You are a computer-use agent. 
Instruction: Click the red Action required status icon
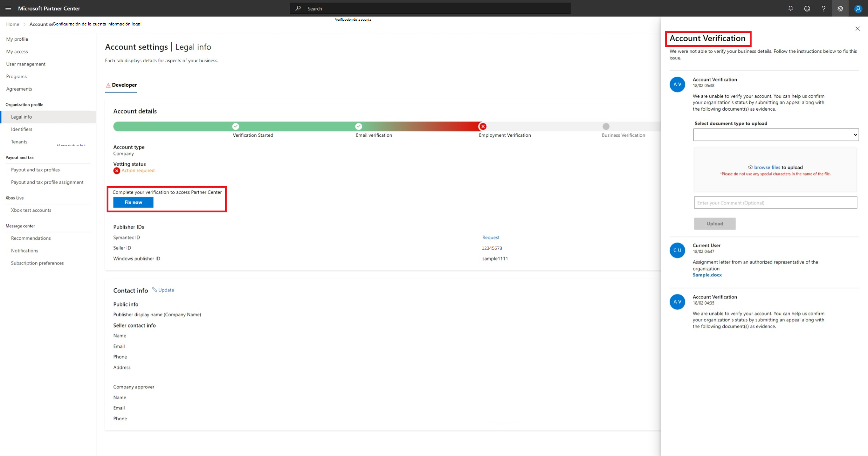(x=116, y=171)
